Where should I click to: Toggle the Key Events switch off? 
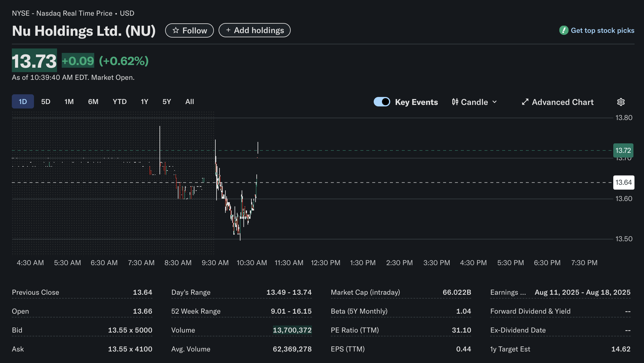coord(382,102)
